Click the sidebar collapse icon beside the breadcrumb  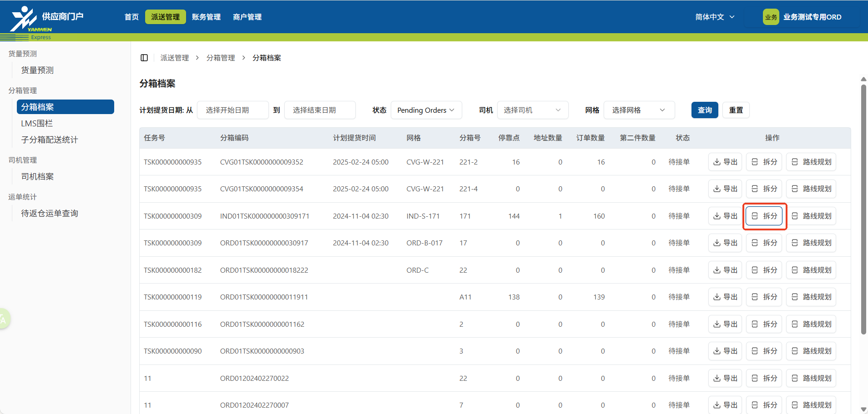click(x=144, y=58)
